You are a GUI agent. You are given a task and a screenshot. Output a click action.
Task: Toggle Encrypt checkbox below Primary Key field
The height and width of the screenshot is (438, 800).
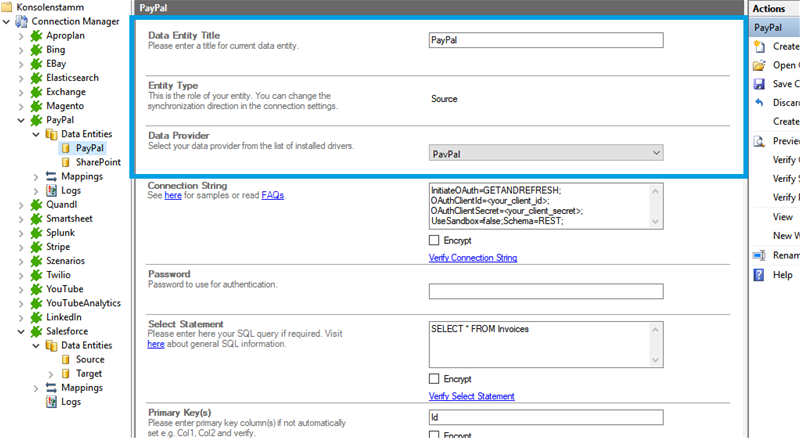pyautogui.click(x=433, y=435)
